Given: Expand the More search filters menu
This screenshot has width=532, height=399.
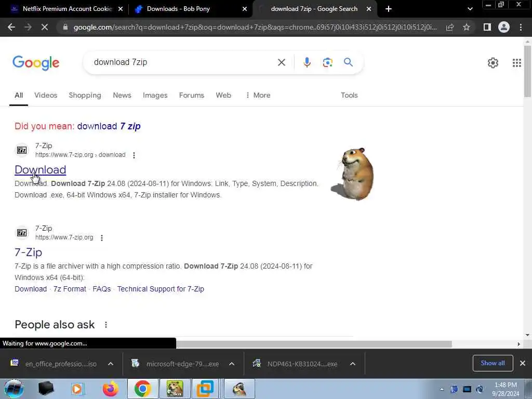Looking at the screenshot, I should point(258,96).
